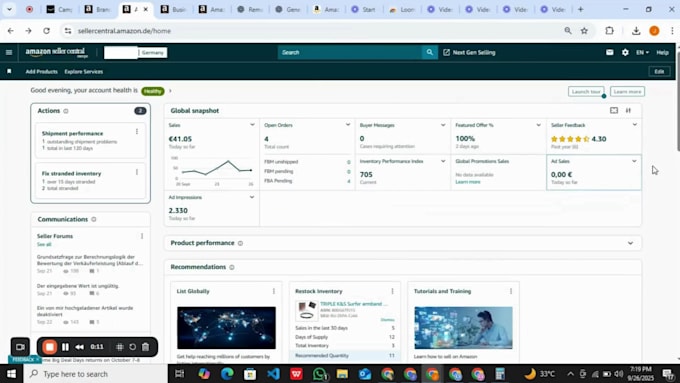The height and width of the screenshot is (383, 680).
Task: Click the Launch tour button
Action: pyautogui.click(x=586, y=92)
